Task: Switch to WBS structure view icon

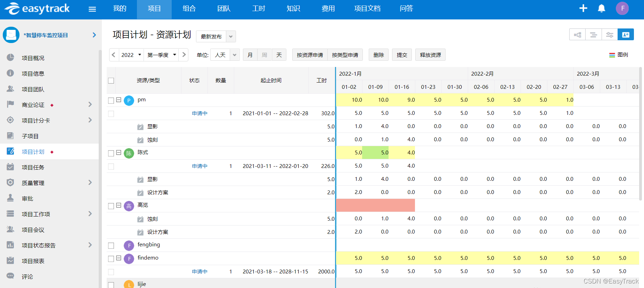Action: coord(578,35)
